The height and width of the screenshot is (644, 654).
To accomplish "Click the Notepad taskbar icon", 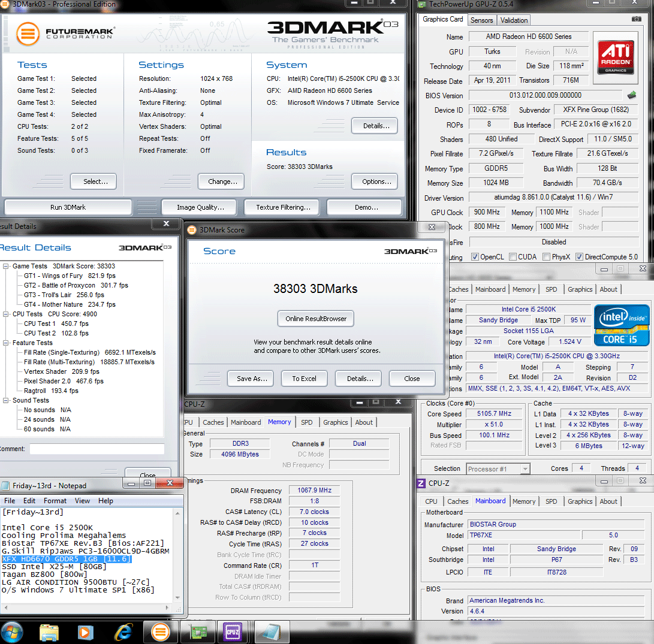I will tap(271, 633).
